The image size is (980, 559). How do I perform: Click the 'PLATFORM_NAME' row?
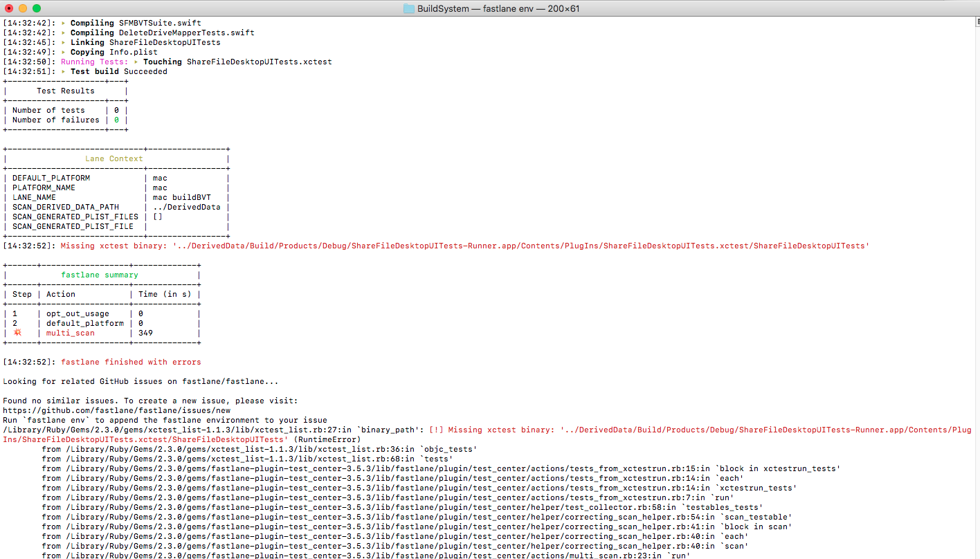(116, 187)
